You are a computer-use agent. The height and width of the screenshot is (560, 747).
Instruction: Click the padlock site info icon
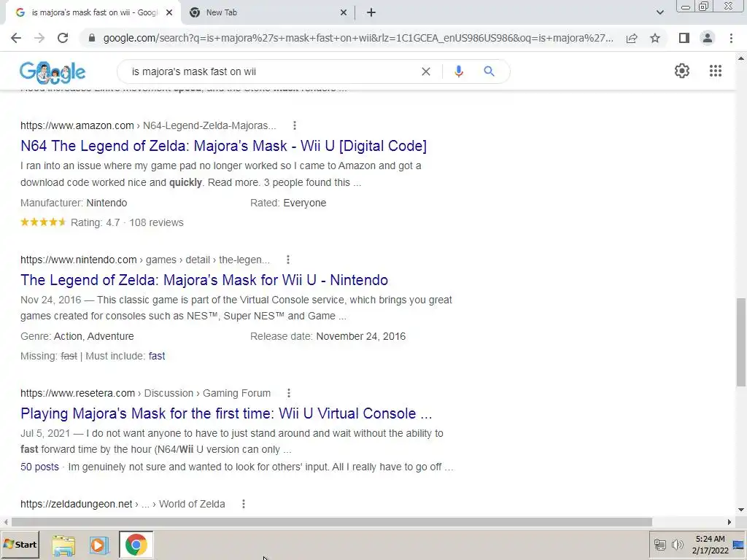click(x=92, y=38)
